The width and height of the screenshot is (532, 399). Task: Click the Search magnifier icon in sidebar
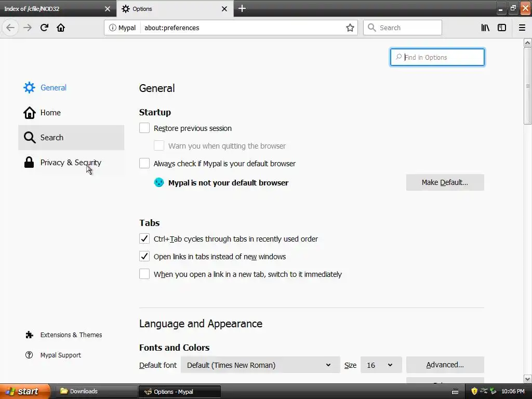[30, 137]
